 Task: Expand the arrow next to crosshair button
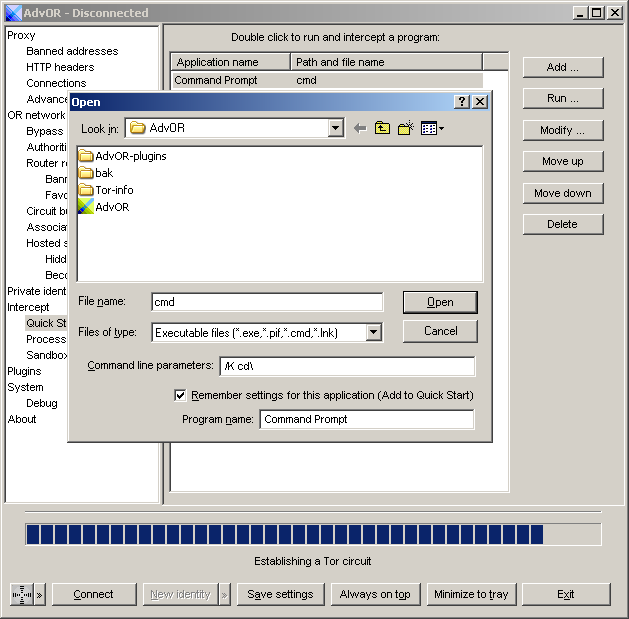pyautogui.click(x=40, y=594)
